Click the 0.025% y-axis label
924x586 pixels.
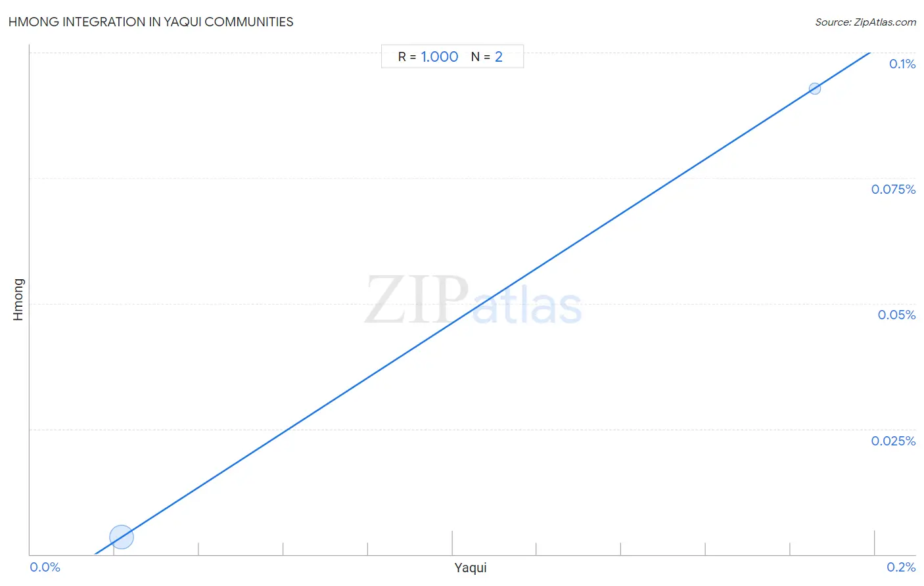[x=893, y=441]
